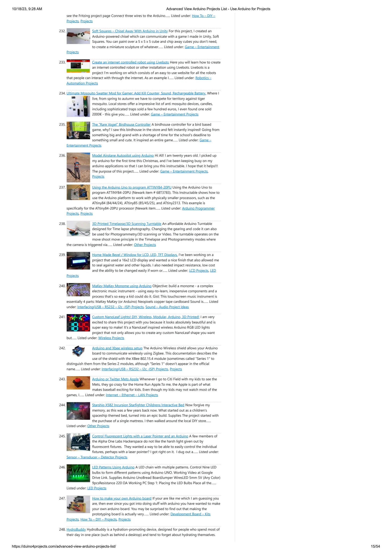Click the mosquito swatter parts thumbnail
392x555 pixels.
click(x=78, y=106)
